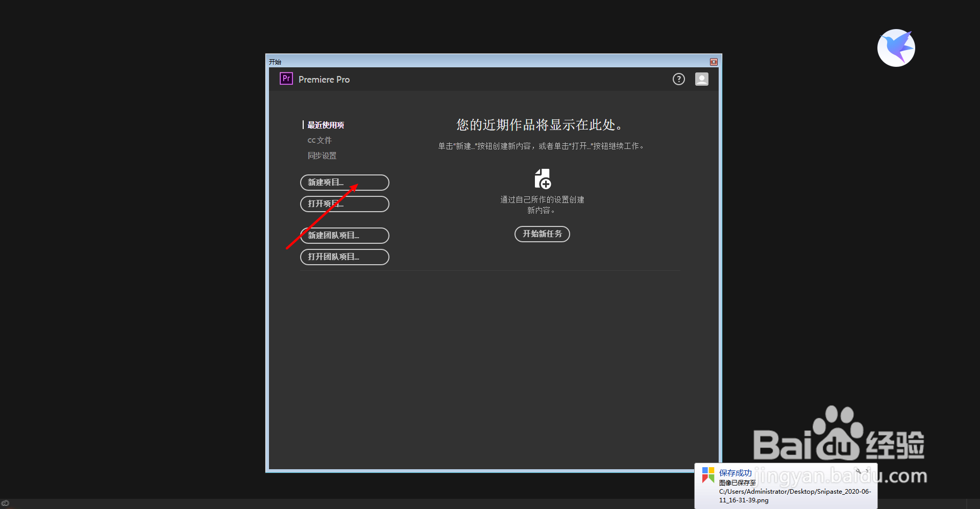This screenshot has height=509, width=980.
Task: Click the 新建团队项目 button
Action: point(345,236)
